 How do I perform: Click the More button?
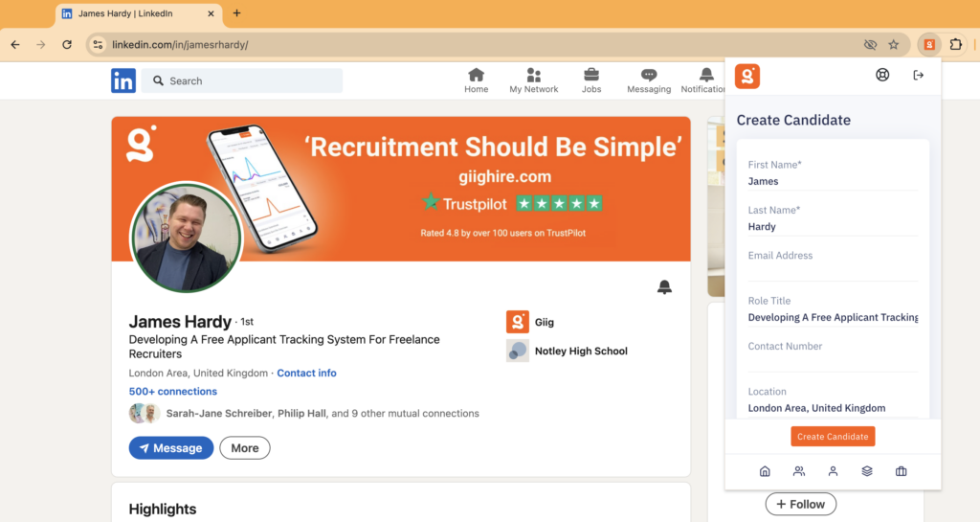(245, 448)
